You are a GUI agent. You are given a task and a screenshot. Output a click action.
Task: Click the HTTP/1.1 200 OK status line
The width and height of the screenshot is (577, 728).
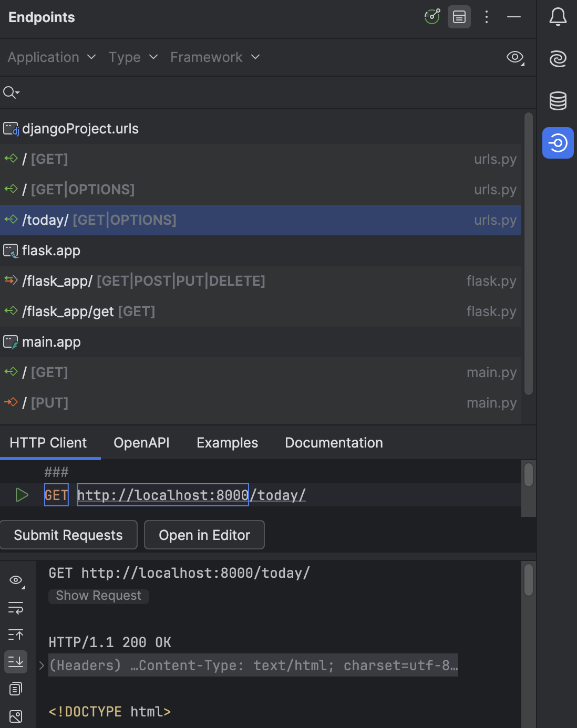coord(110,642)
